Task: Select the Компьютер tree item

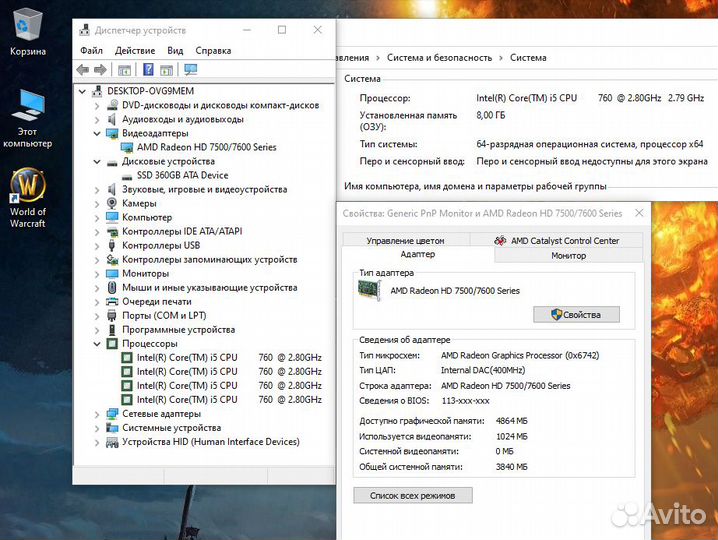Action: (147, 217)
